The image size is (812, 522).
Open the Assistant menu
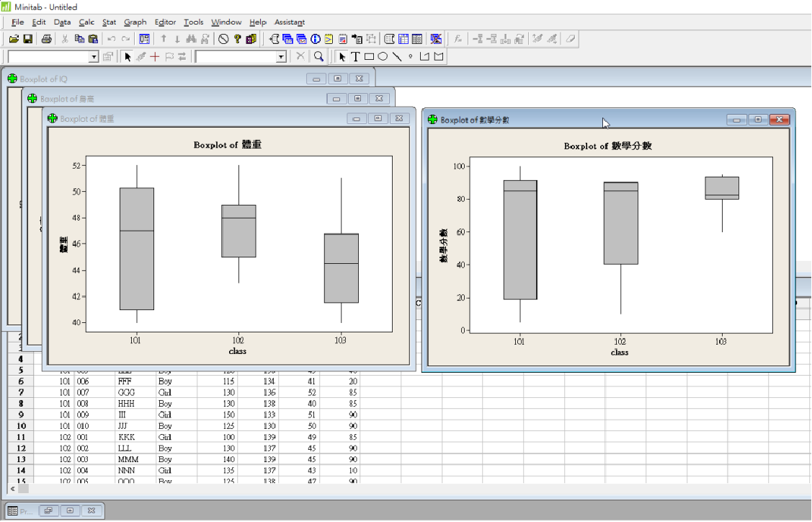(290, 22)
